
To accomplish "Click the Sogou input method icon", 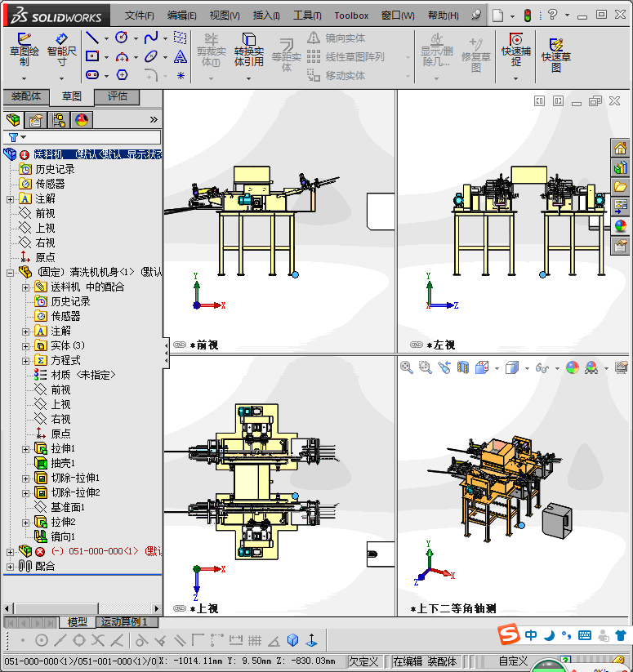I will coord(509,634).
